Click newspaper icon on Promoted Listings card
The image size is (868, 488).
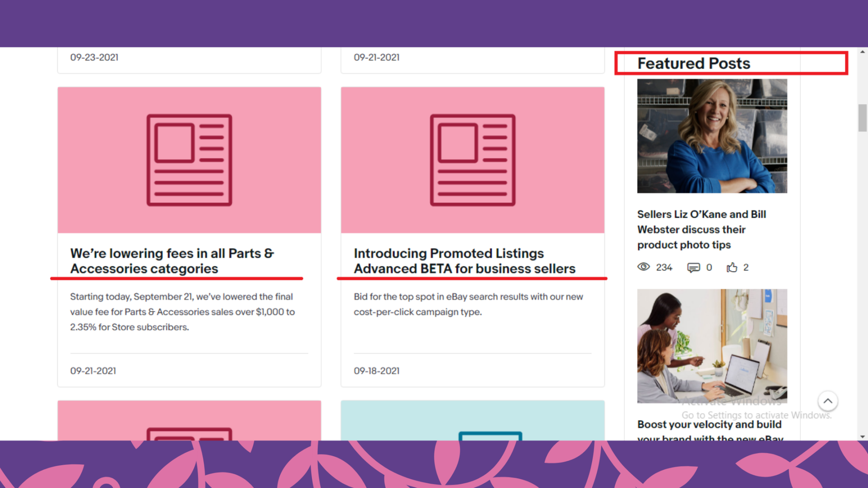click(x=473, y=160)
